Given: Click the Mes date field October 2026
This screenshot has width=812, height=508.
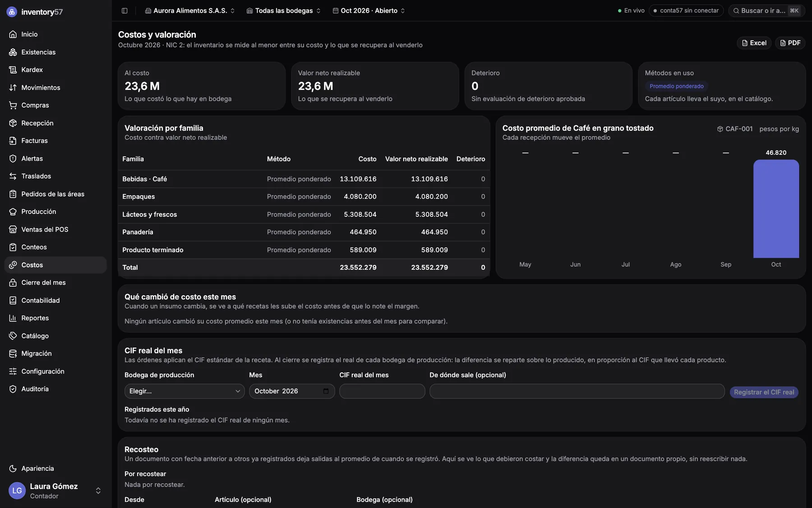Looking at the screenshot, I should click(x=292, y=391).
